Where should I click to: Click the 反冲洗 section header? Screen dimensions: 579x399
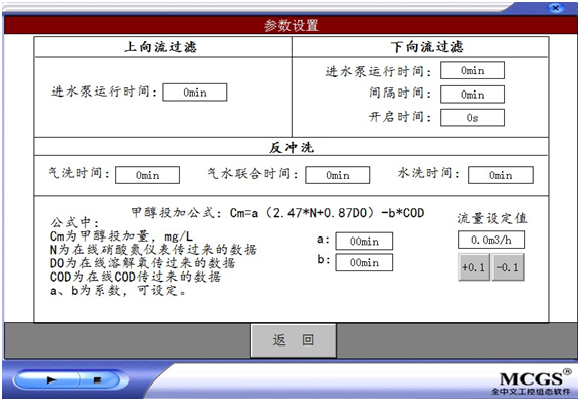(x=291, y=147)
